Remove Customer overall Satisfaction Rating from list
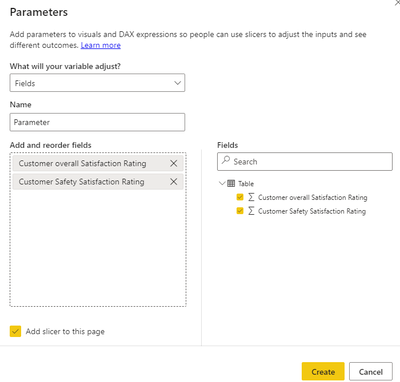This screenshot has width=400, height=382. (174, 163)
